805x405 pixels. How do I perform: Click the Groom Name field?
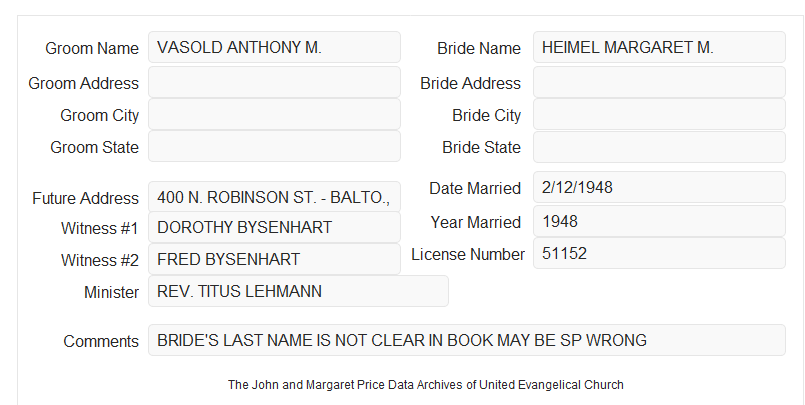[x=274, y=47]
